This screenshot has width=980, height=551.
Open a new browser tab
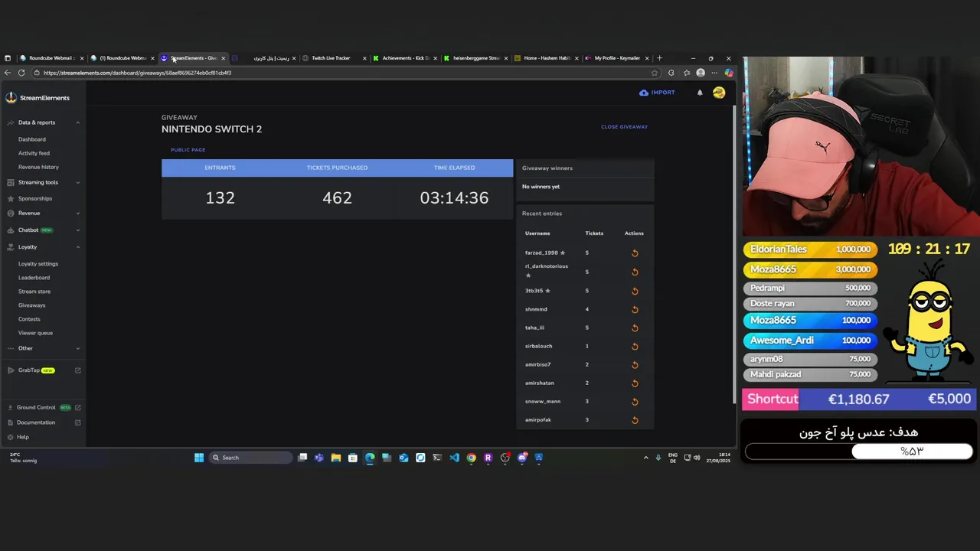click(659, 58)
